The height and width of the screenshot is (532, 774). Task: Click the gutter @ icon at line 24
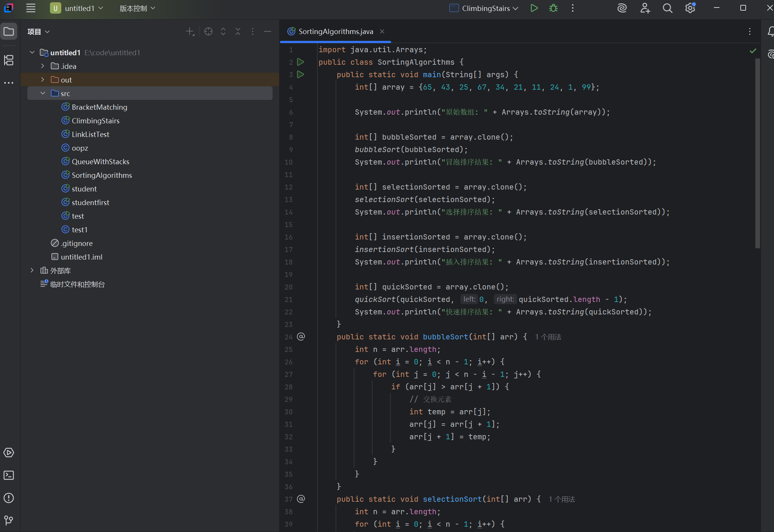[x=301, y=336]
